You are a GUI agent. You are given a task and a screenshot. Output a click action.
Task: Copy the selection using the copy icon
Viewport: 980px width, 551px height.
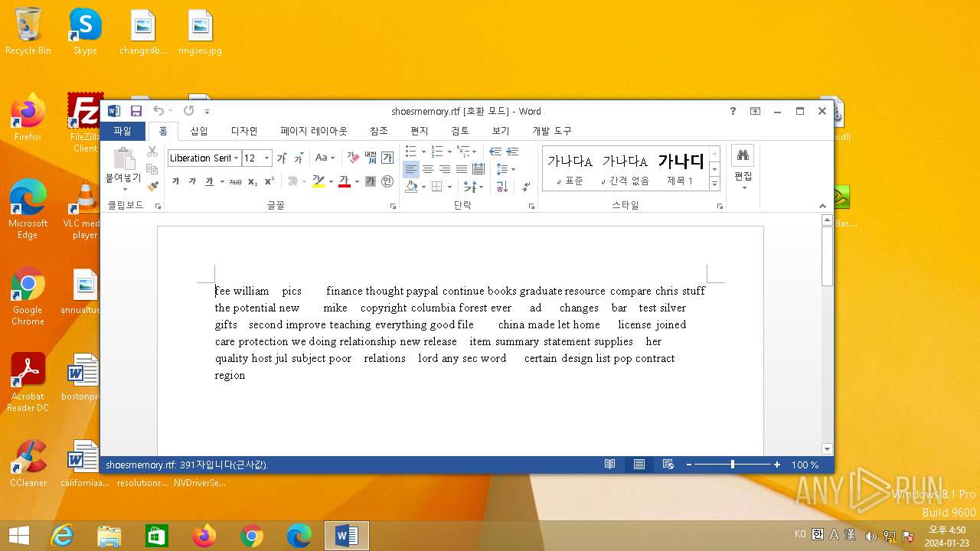coord(152,168)
